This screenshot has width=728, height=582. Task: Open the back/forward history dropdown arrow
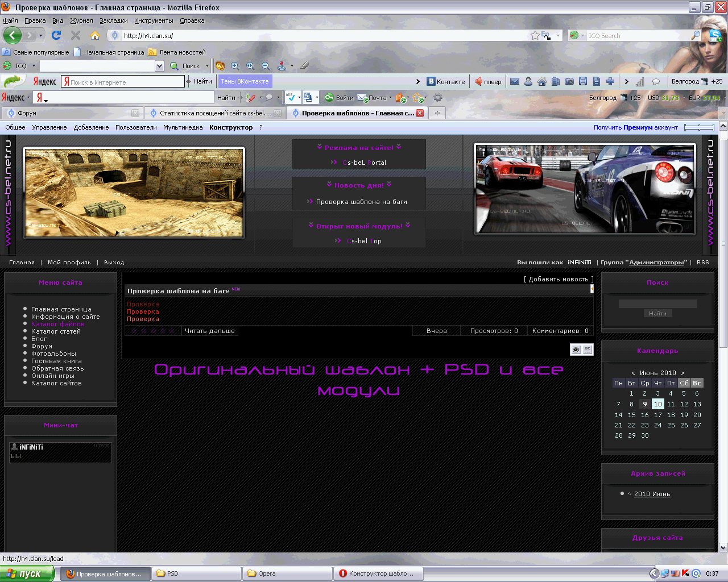(x=40, y=35)
